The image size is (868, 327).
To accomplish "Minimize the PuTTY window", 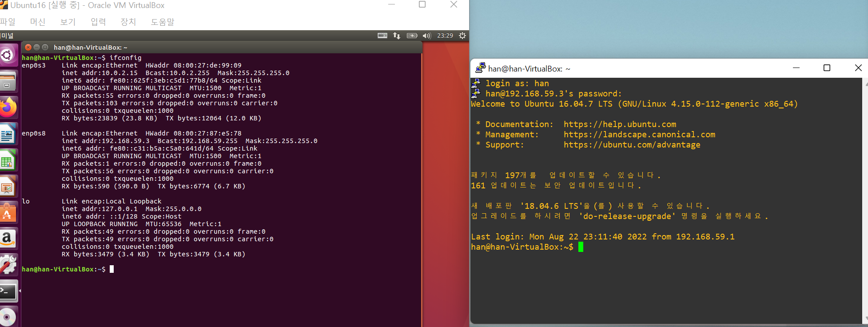I will [x=796, y=68].
